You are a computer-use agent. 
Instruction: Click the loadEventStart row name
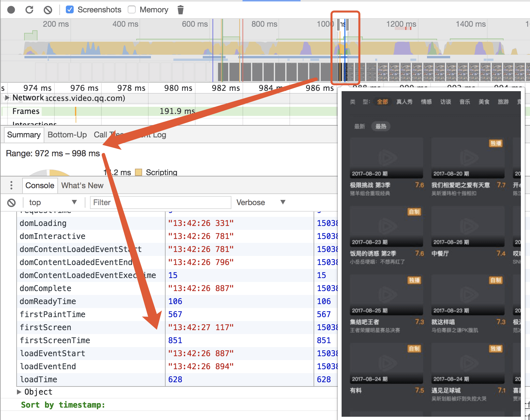tap(52, 354)
